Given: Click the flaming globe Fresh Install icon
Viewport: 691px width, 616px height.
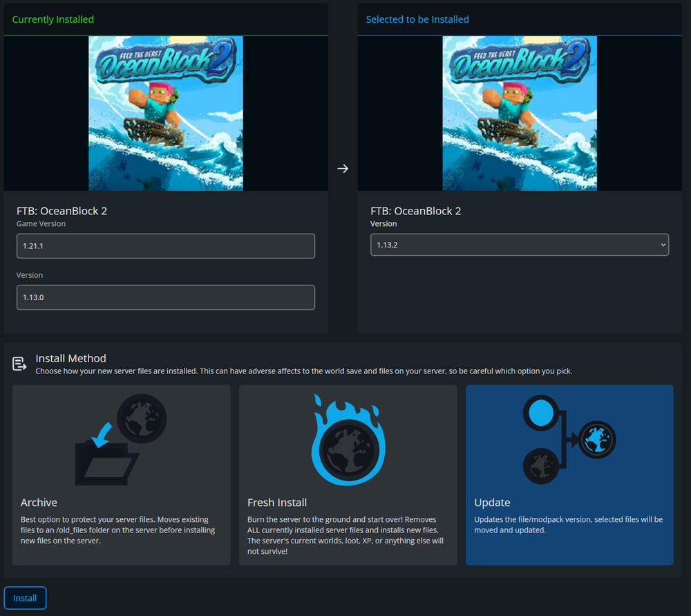Looking at the screenshot, I should pyautogui.click(x=348, y=440).
